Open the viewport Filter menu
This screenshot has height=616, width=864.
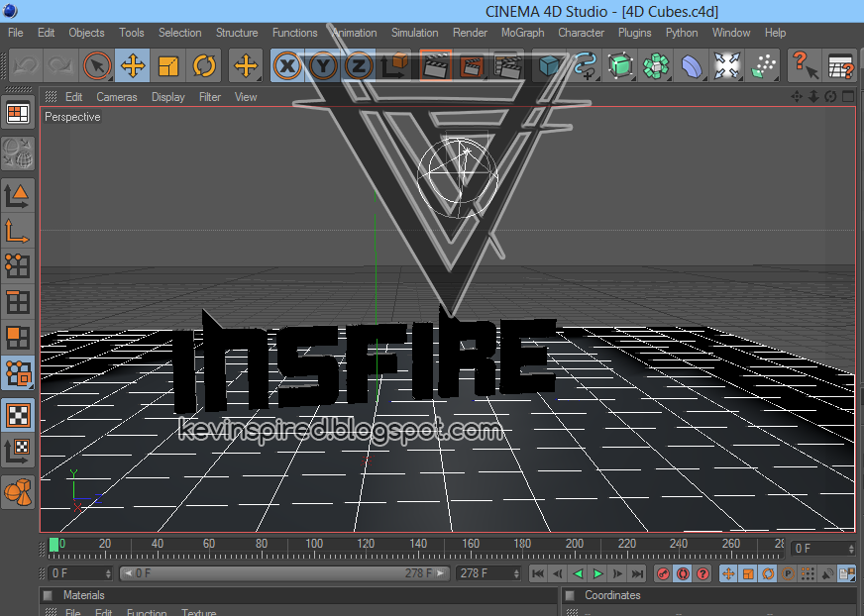pyautogui.click(x=210, y=97)
